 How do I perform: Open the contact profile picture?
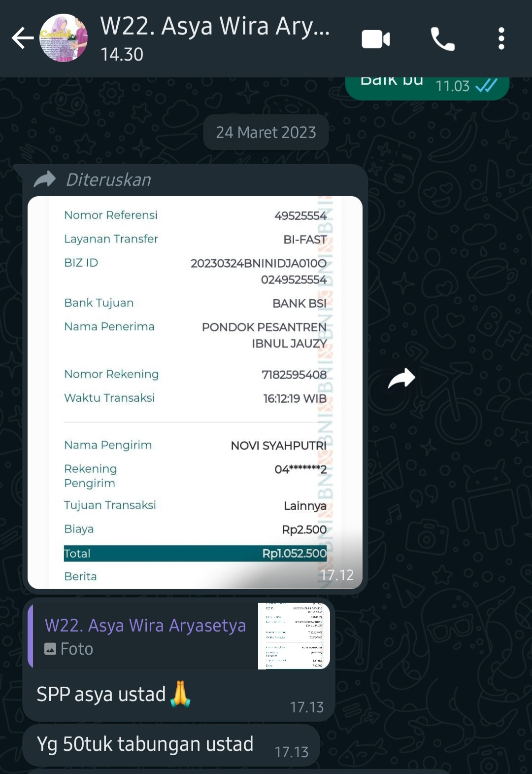click(64, 38)
